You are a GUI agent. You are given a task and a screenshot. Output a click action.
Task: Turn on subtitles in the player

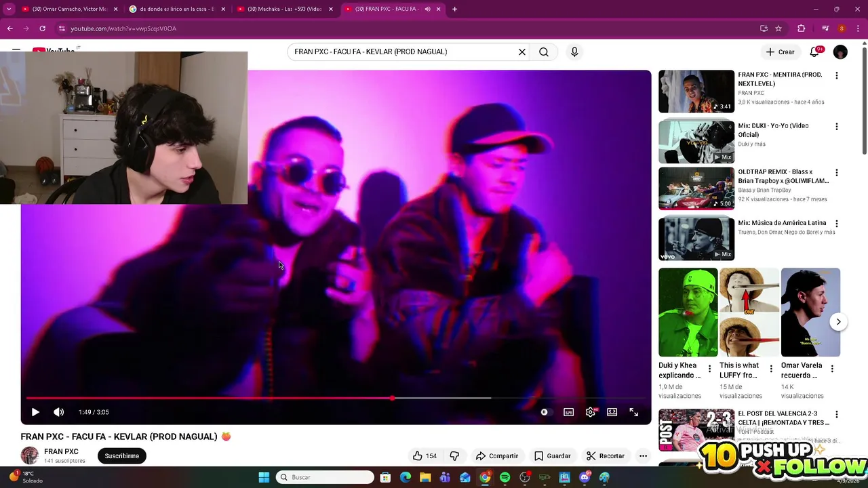click(569, 412)
